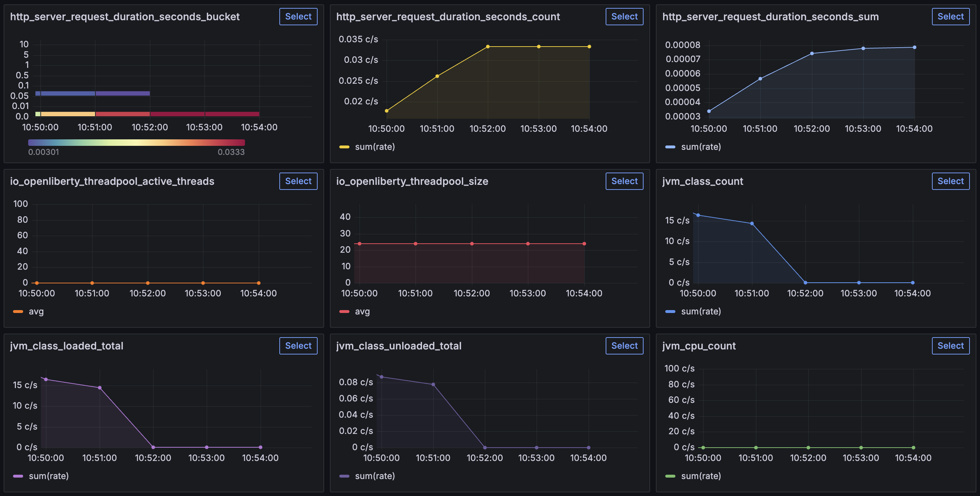Click Select on jvm_class_count panel
The width and height of the screenshot is (980, 496).
[950, 181]
